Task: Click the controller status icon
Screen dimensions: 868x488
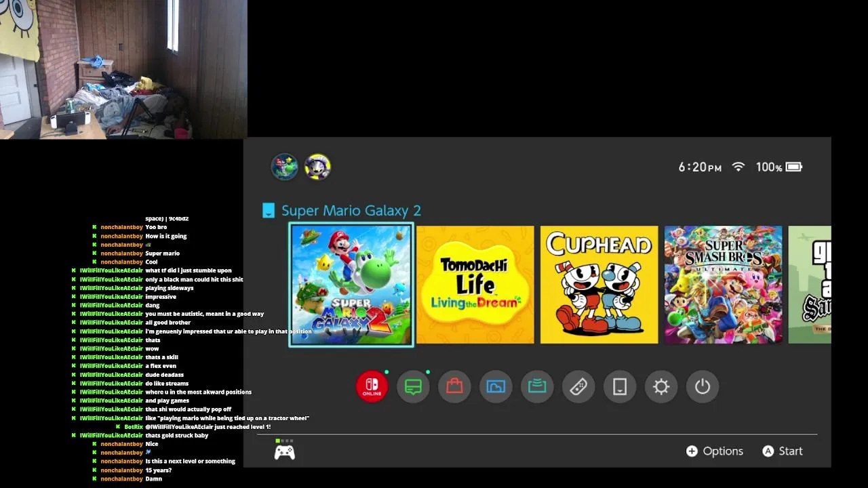Action: click(x=284, y=450)
